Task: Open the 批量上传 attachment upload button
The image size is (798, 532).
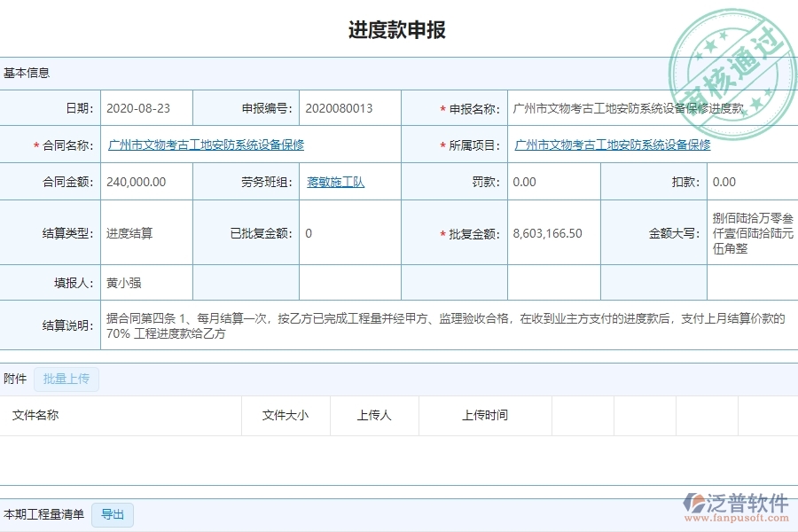Action: [x=66, y=379]
